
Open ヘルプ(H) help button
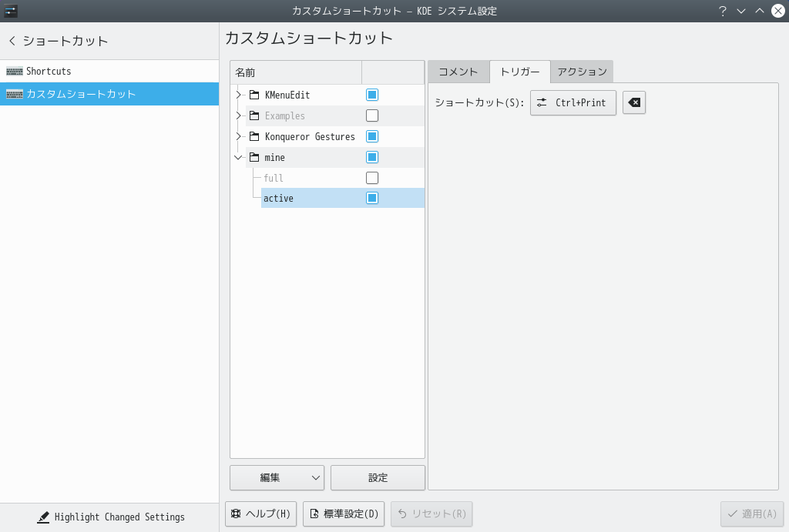(x=260, y=514)
